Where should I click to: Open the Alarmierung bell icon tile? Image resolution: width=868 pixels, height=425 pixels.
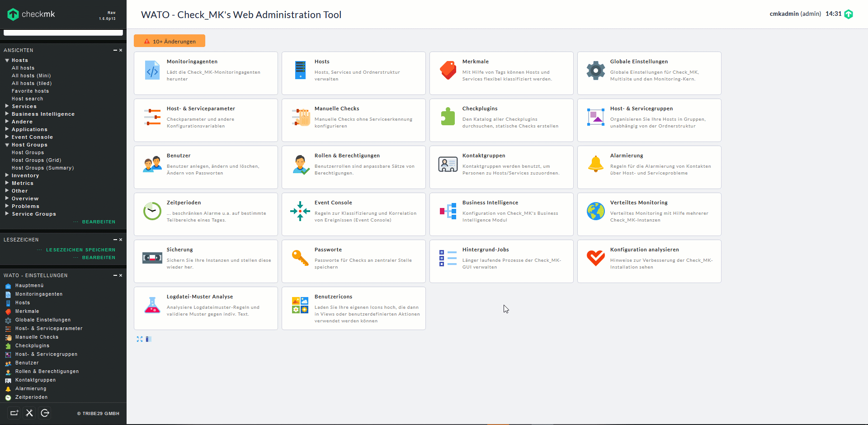click(x=596, y=164)
